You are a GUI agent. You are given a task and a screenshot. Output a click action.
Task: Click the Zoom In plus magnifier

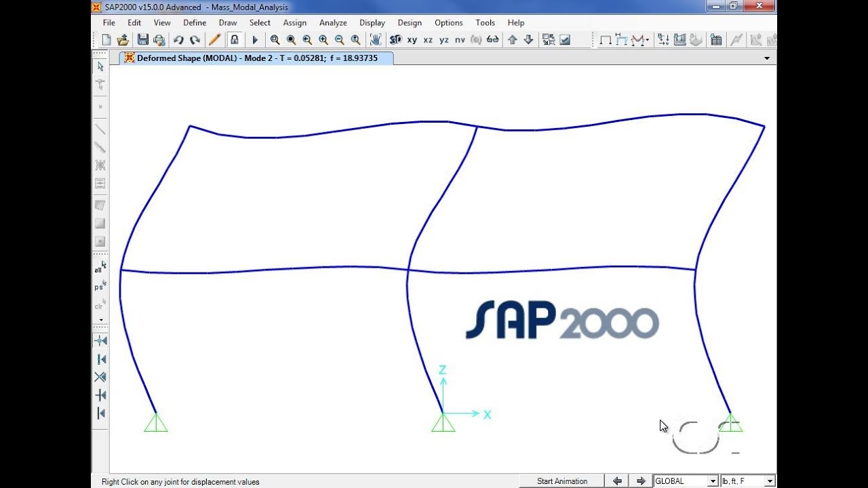pos(323,40)
